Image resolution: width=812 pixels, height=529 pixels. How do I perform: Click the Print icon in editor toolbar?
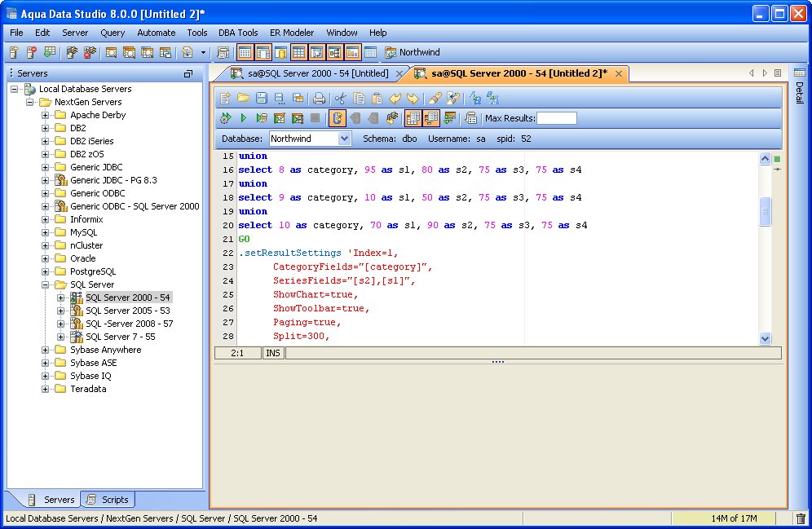coord(320,98)
